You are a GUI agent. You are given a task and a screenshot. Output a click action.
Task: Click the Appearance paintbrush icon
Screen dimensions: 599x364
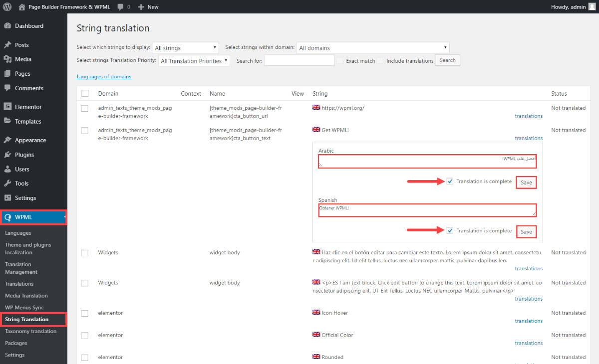pyautogui.click(x=7, y=140)
